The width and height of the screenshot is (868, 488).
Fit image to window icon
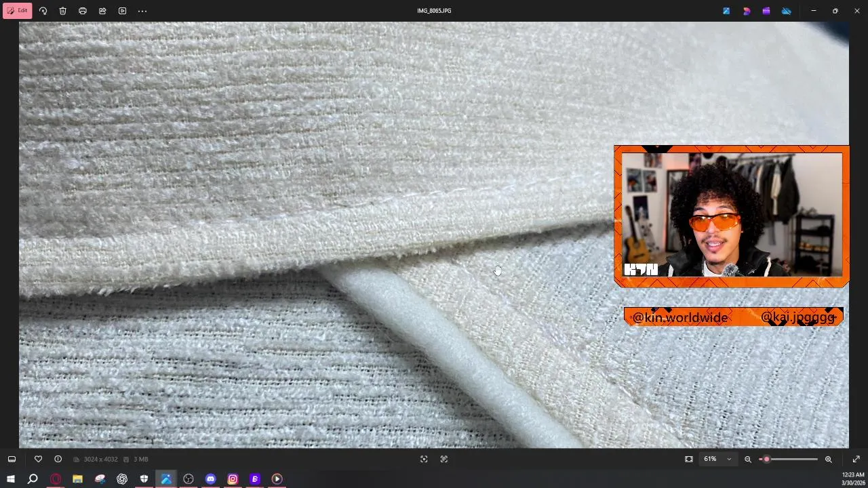[689, 459]
